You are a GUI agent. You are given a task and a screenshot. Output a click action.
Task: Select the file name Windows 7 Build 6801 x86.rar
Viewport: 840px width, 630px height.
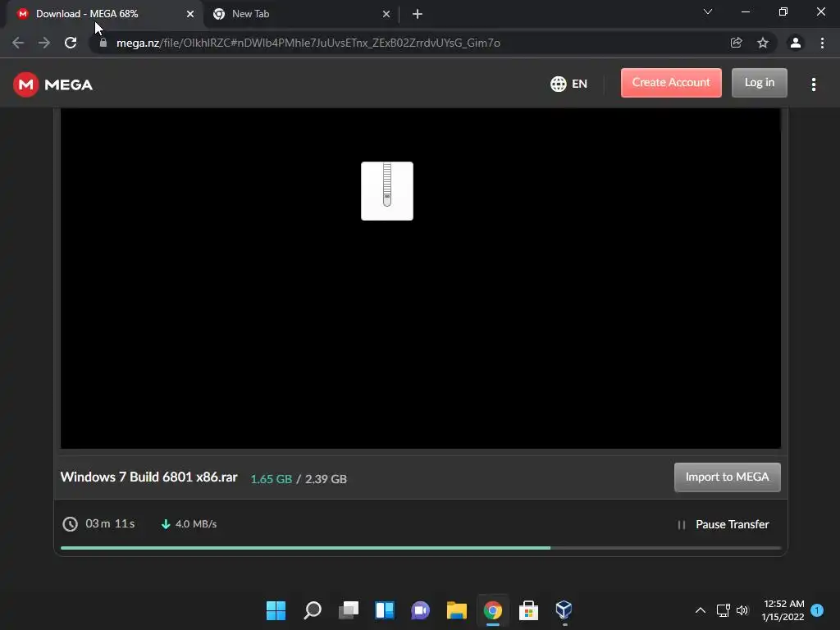coord(149,477)
